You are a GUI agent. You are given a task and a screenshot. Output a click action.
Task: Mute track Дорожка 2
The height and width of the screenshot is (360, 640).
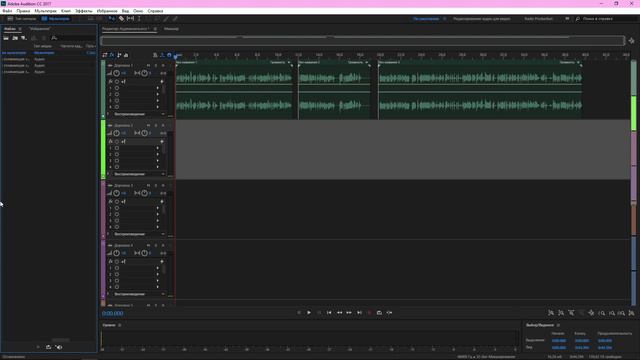(x=149, y=125)
